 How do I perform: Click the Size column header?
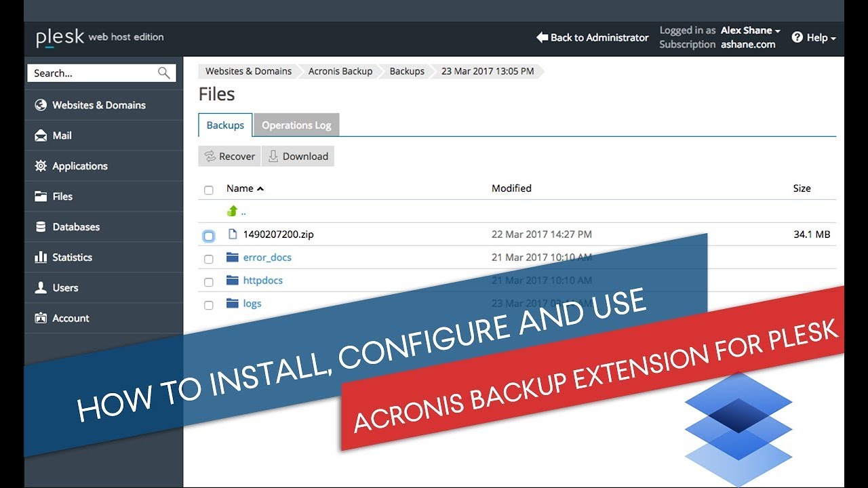(x=802, y=188)
